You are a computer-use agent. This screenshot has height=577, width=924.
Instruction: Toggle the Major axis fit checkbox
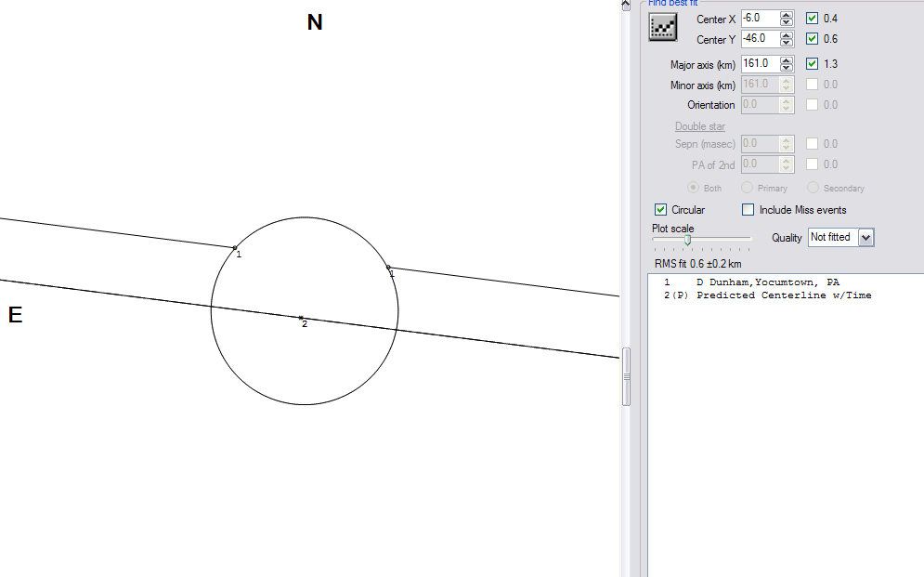click(812, 64)
